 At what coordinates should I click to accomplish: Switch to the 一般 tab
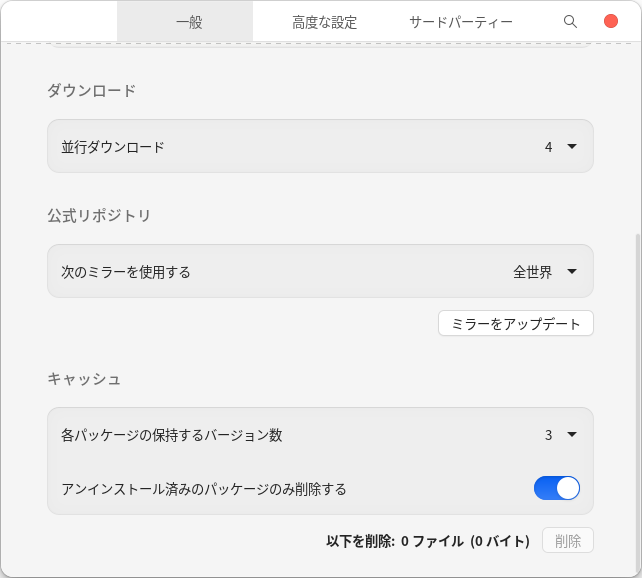tap(188, 22)
